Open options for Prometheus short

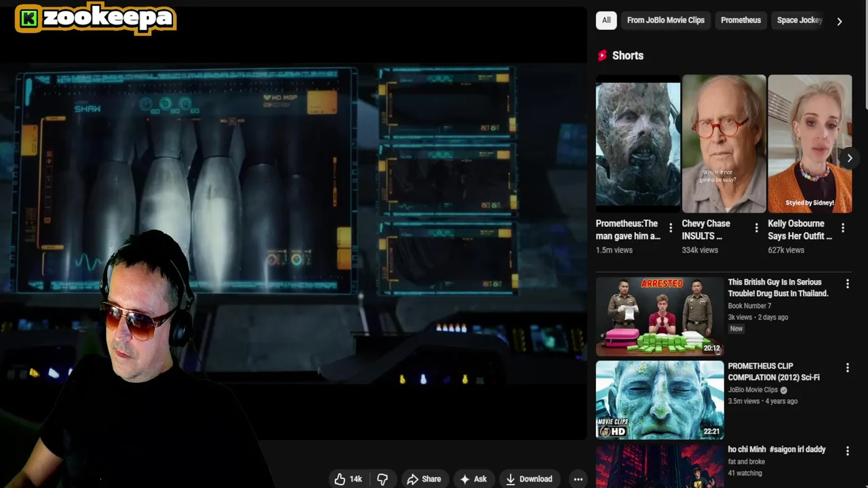pos(671,228)
